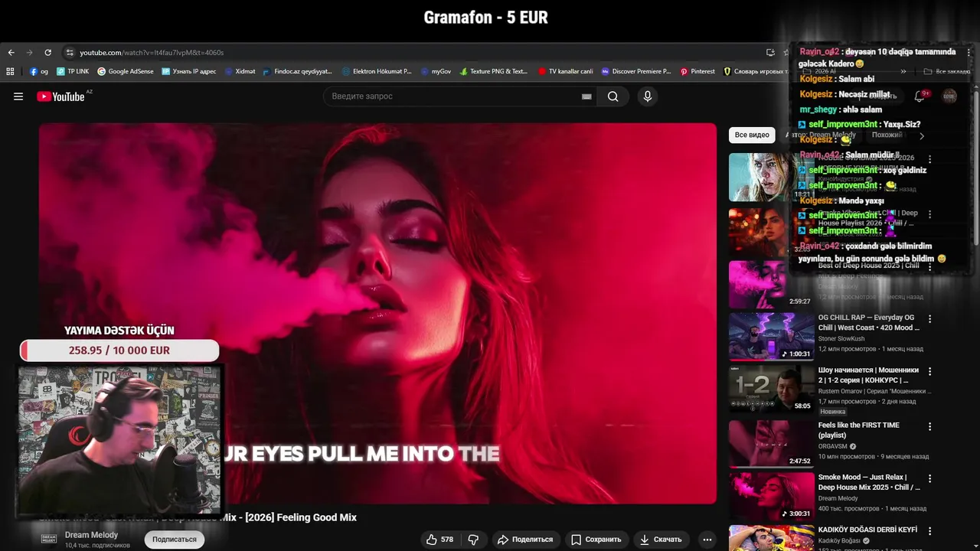Open 'Feels like the FIRST TIME (playlist)' title

(859, 430)
